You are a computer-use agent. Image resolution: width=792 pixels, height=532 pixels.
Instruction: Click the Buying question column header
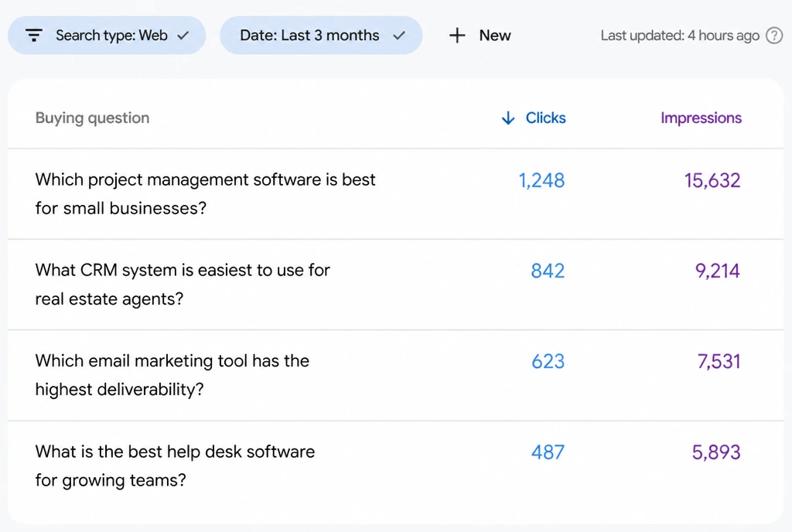coord(93,118)
